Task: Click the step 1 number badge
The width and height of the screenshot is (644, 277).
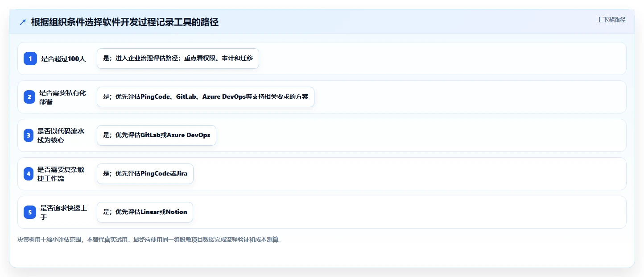Action: tap(30, 59)
